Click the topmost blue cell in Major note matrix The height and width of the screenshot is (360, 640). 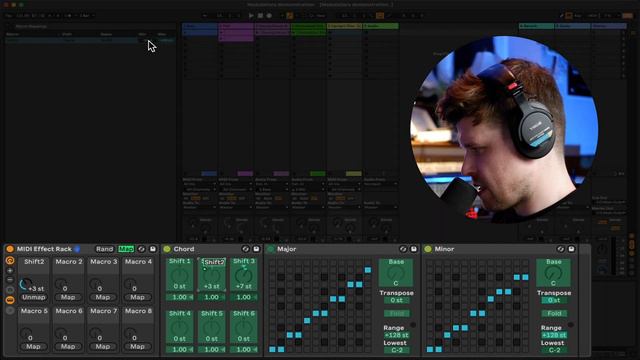[368, 270]
